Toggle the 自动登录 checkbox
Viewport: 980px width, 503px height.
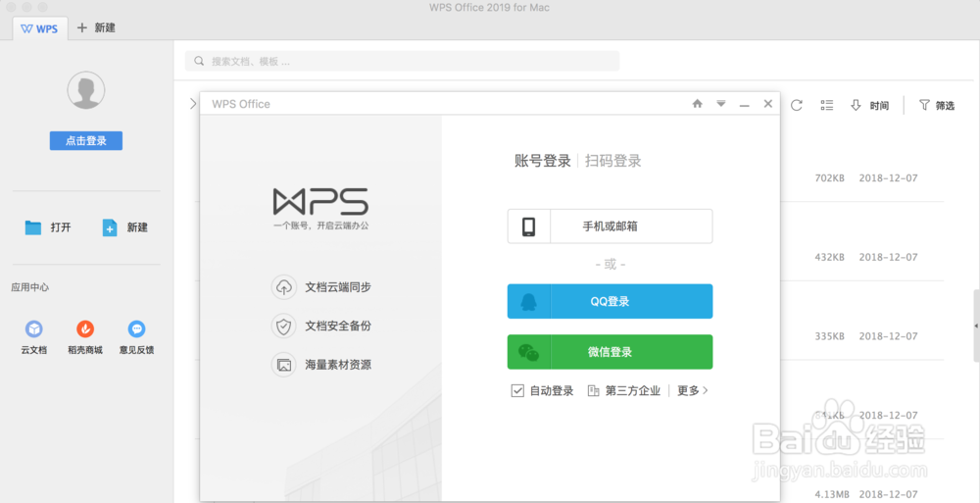pos(516,391)
